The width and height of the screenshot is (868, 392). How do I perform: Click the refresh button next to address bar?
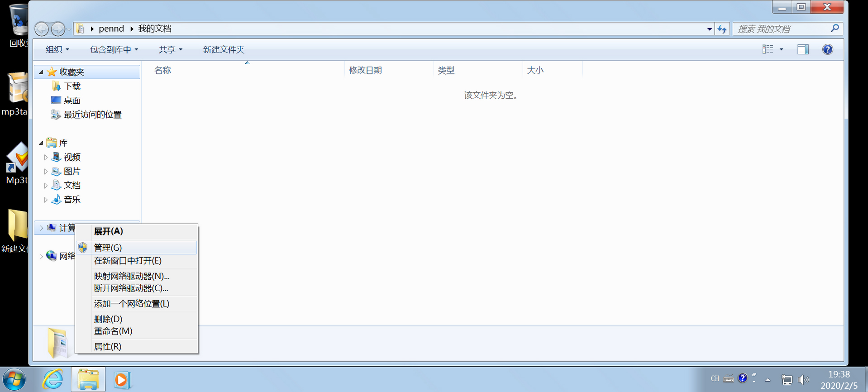(722, 29)
